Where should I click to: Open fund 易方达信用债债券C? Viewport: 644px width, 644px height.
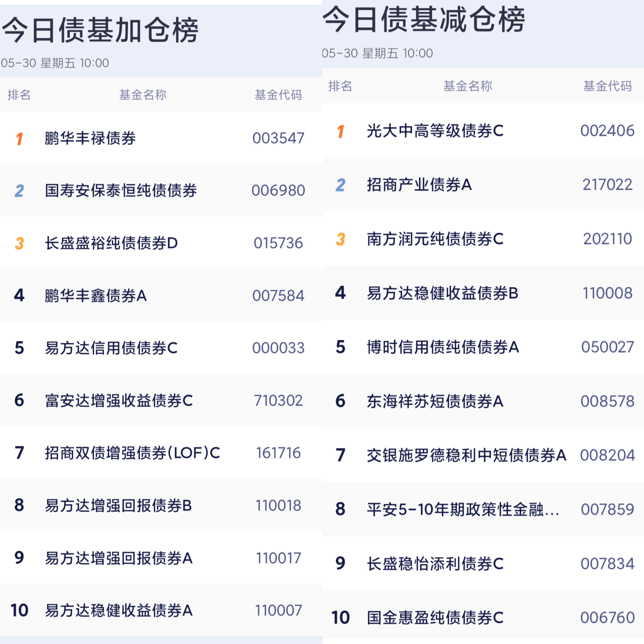point(111,348)
